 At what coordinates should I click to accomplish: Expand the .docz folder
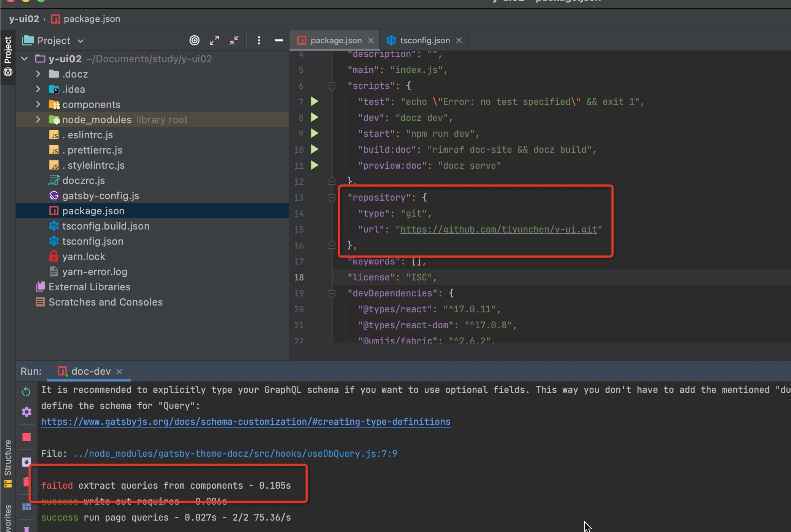38,74
